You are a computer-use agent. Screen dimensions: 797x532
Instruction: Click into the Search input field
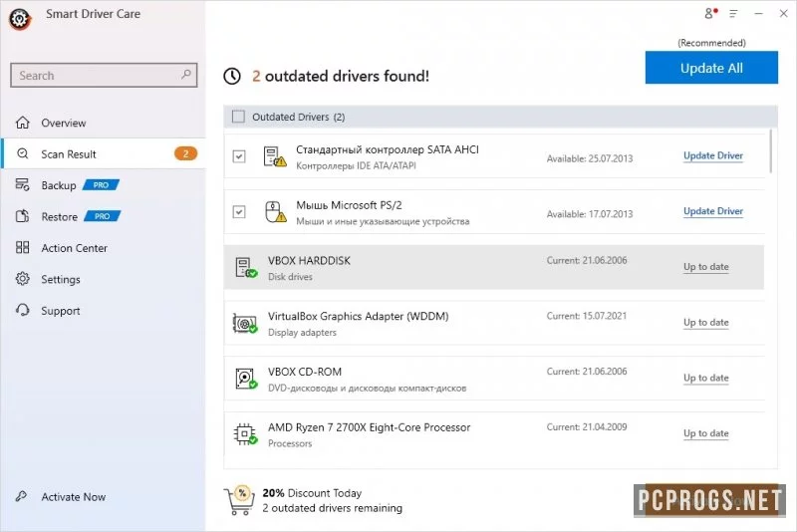click(x=104, y=75)
